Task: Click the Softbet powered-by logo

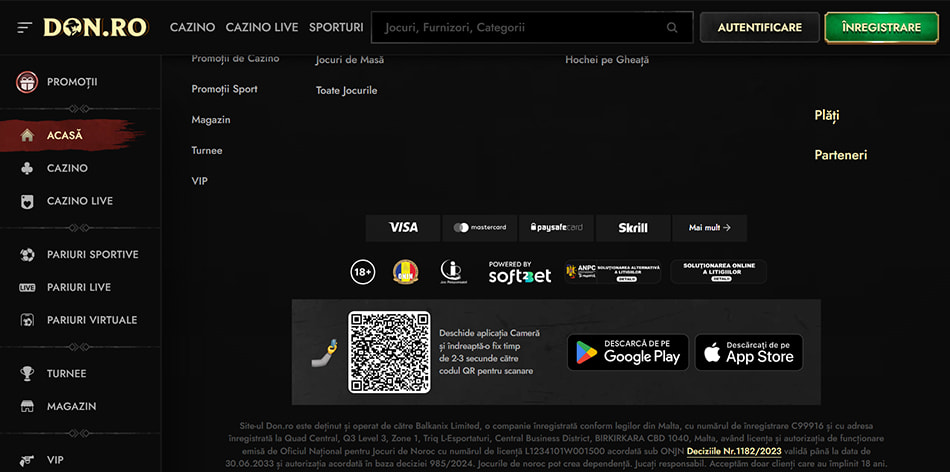Action: [519, 272]
